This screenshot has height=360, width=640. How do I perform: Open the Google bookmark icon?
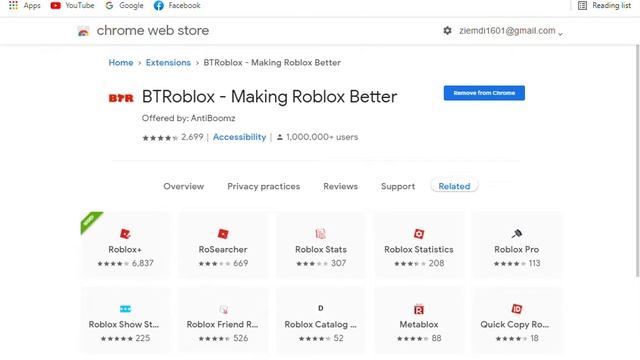pyautogui.click(x=109, y=5)
